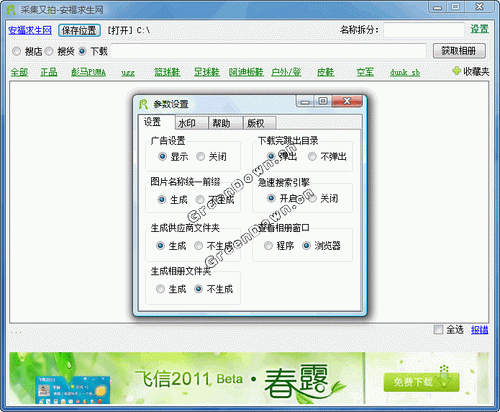Image resolution: width=500 pixels, height=412 pixels.
Task: Open the 篮球鞋 category link
Action: pos(167,72)
